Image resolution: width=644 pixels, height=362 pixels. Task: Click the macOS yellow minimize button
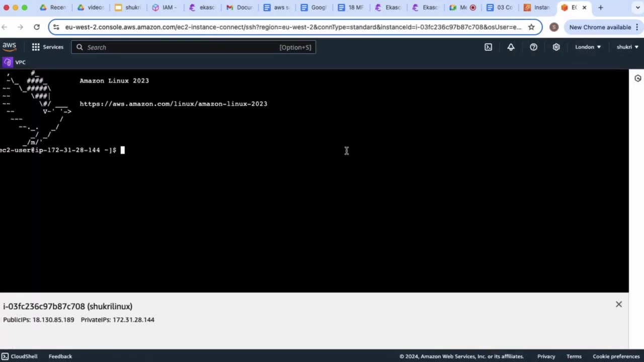pyautogui.click(x=15, y=8)
